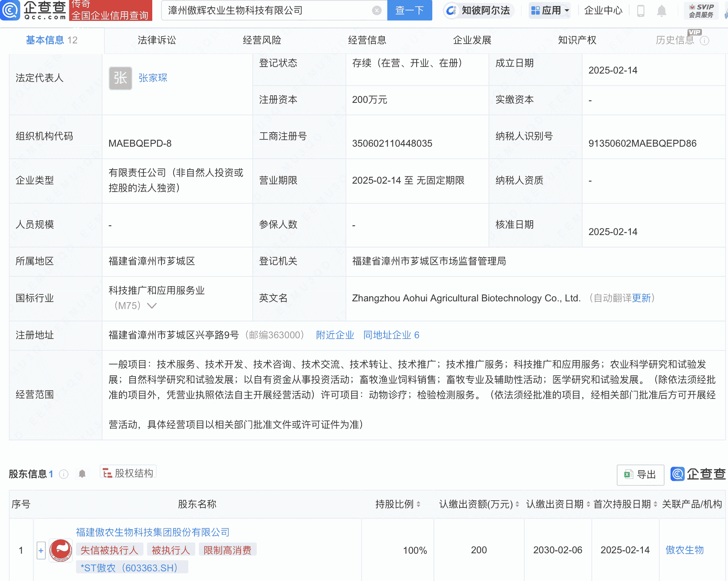This screenshot has width=728, height=581.
Task: Expand shareholder row using the plus button
Action: tap(41, 550)
